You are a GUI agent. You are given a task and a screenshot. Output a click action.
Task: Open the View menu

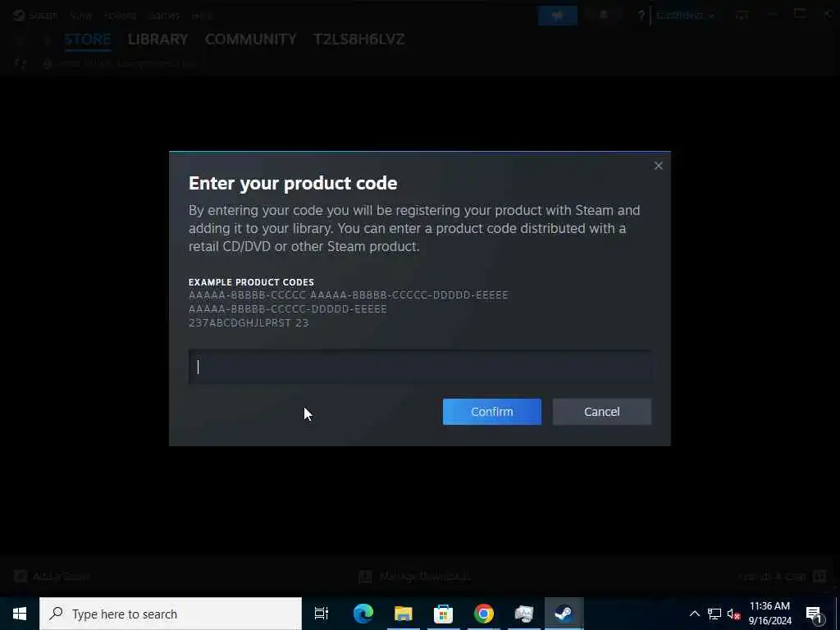(x=81, y=16)
